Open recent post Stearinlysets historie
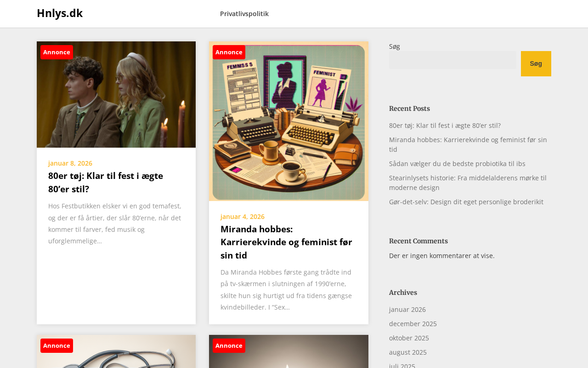Screen dimensions: 588x368 click(468, 183)
